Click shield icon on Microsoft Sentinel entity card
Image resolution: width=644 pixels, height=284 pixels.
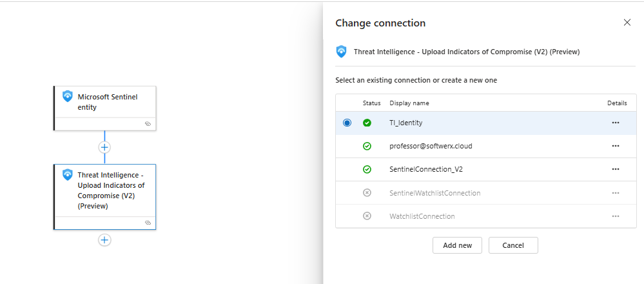tap(67, 96)
